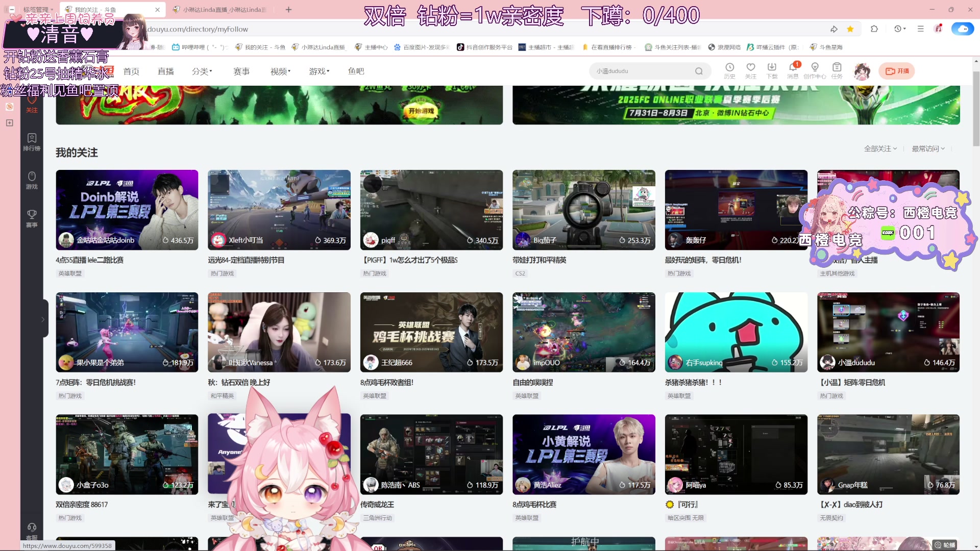The width and height of the screenshot is (980, 551).
Task: Open 消息 notifications bell
Action: pos(793,70)
